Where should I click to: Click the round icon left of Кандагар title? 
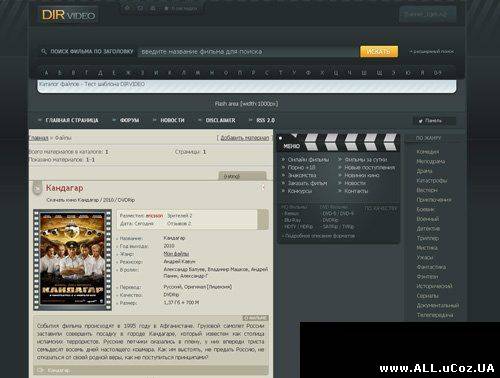pyautogui.click(x=37, y=189)
